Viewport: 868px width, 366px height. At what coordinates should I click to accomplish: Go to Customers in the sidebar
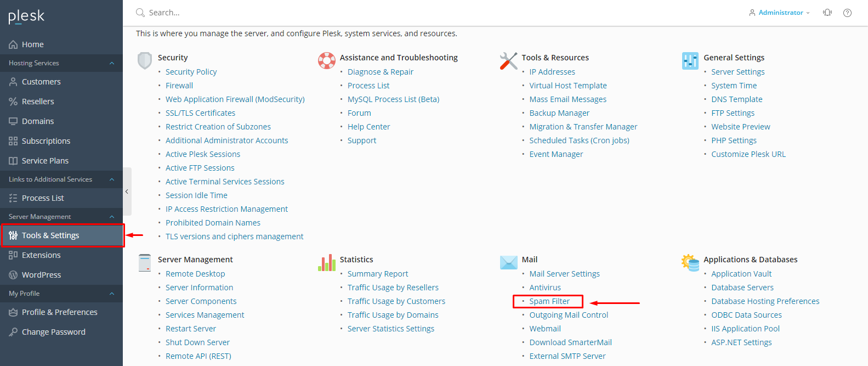(61, 82)
